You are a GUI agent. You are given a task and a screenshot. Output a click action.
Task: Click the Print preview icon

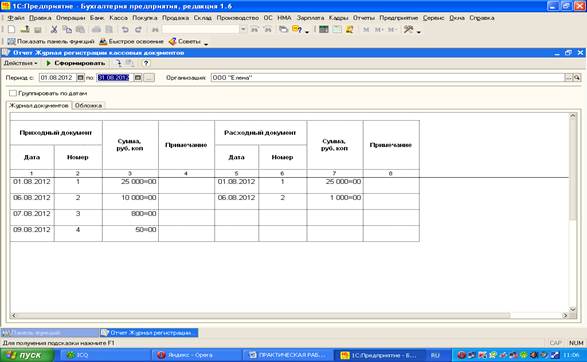tap(109, 29)
